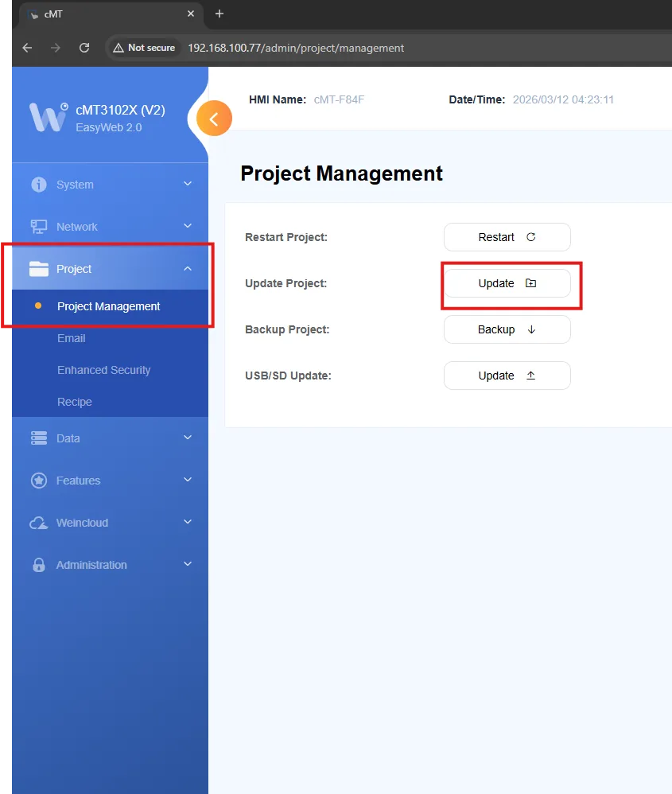This screenshot has height=794, width=672.
Task: Click the Backup project button
Action: [507, 329]
